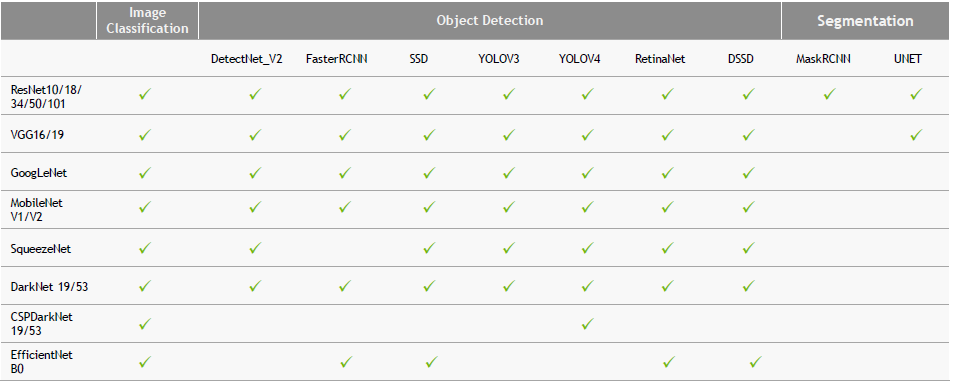This screenshot has height=386, width=954.
Task: Click the GoogLeNet checkmark under Image Classification
Action: 145,173
